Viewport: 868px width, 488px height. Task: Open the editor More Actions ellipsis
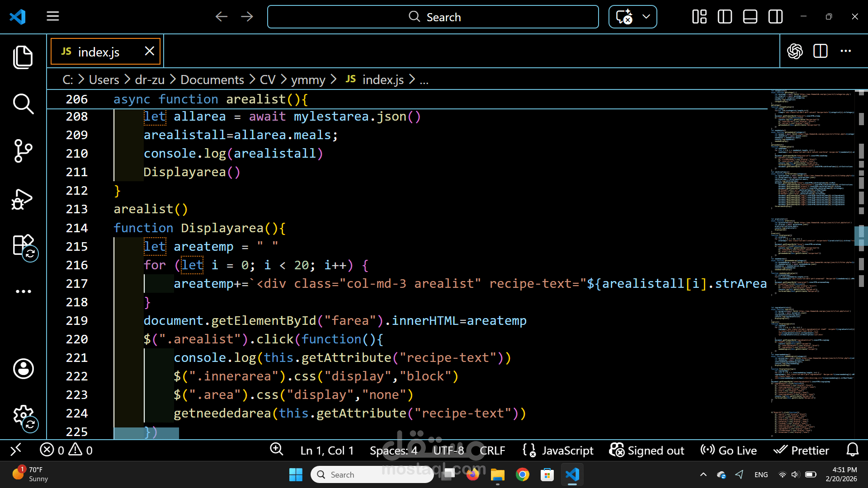click(x=845, y=51)
